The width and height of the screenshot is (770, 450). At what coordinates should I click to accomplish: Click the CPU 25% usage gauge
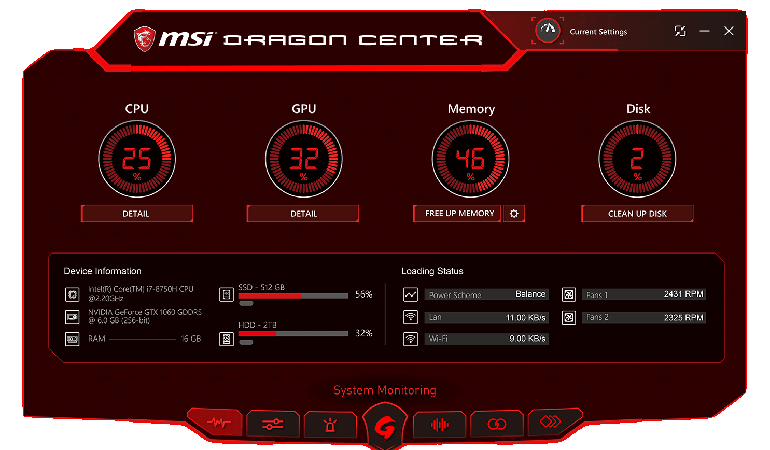(x=137, y=159)
